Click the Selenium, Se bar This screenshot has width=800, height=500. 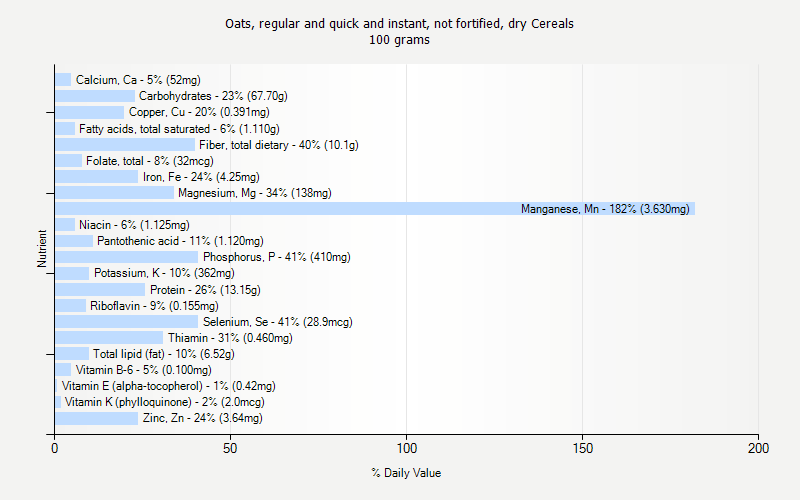pyautogui.click(x=126, y=322)
